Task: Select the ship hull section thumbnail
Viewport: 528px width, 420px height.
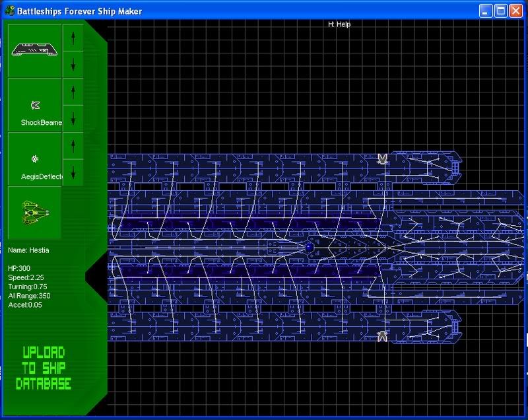Action: click(34, 50)
